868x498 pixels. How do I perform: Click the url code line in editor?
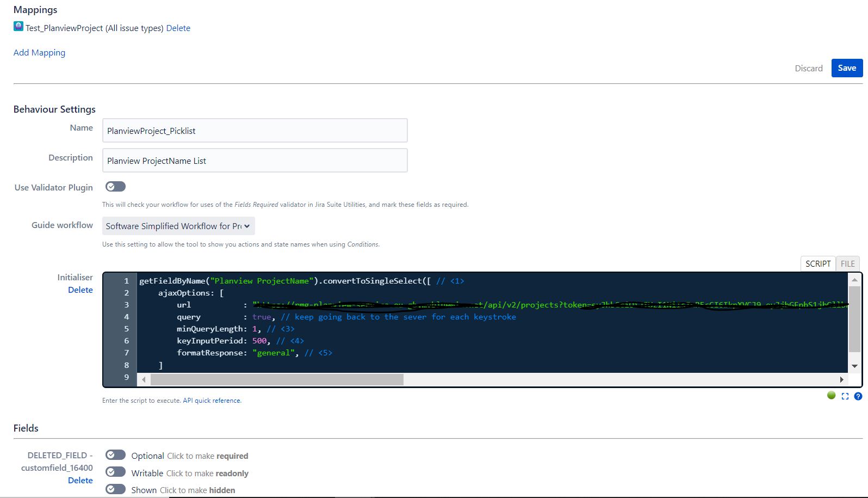pyautogui.click(x=512, y=305)
